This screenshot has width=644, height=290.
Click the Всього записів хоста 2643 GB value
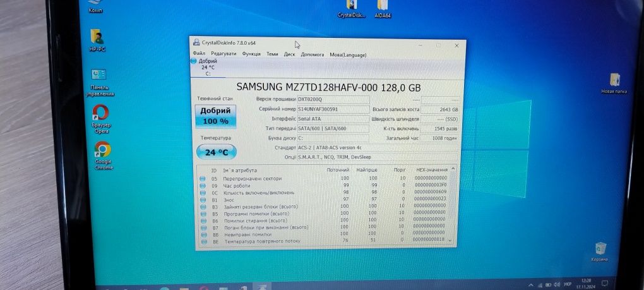pyautogui.click(x=440, y=110)
